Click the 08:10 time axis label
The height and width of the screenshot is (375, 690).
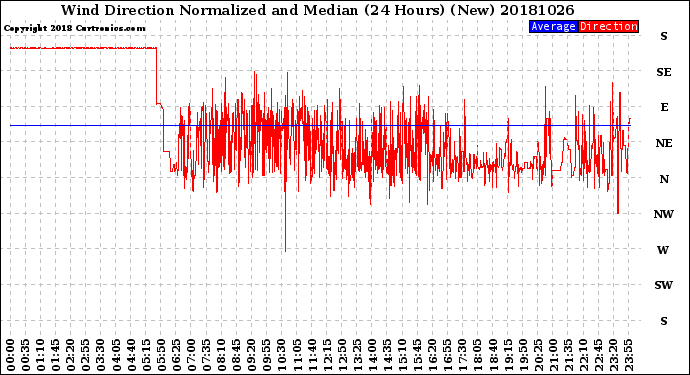221,355
